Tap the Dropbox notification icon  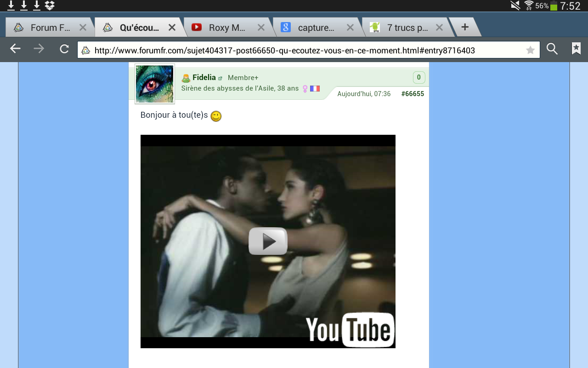[x=50, y=6]
